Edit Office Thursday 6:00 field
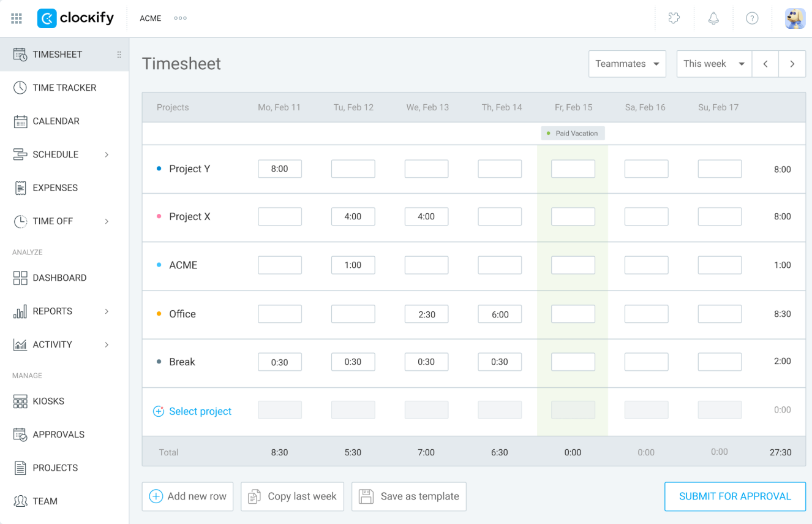The height and width of the screenshot is (524, 812). pyautogui.click(x=500, y=314)
